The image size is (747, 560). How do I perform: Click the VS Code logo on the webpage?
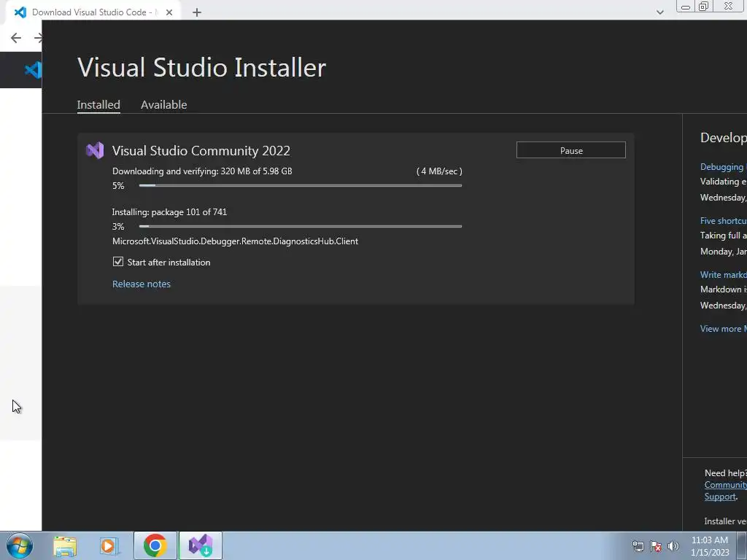point(33,71)
